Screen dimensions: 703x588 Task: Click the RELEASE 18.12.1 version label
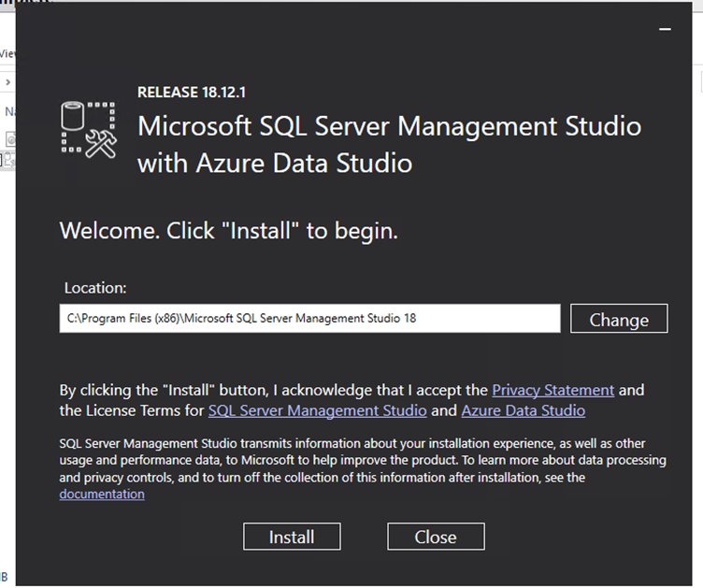pyautogui.click(x=191, y=93)
